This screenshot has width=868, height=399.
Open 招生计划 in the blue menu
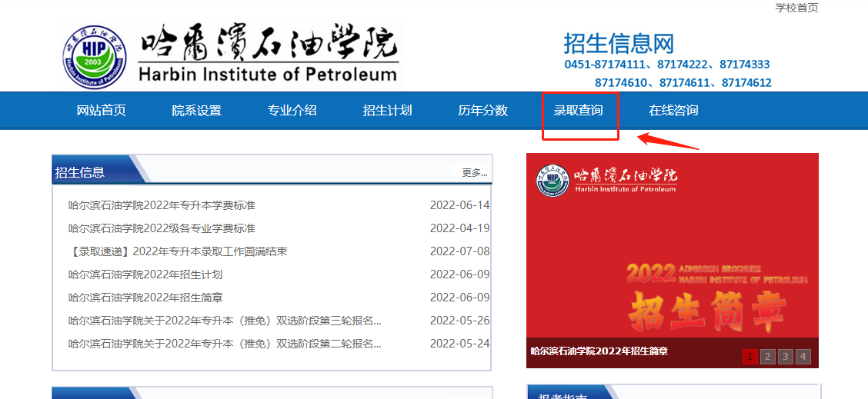pyautogui.click(x=387, y=110)
